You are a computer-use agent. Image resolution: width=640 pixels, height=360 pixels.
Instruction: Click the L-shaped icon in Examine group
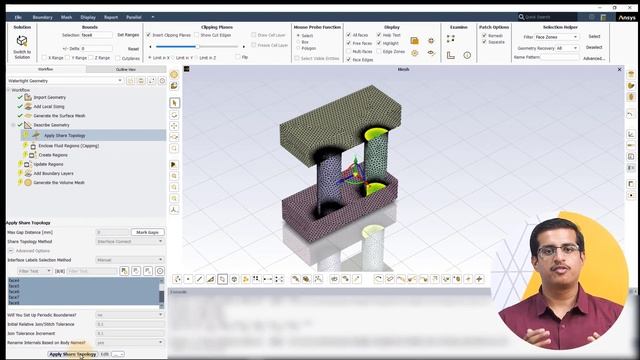[x=451, y=55]
